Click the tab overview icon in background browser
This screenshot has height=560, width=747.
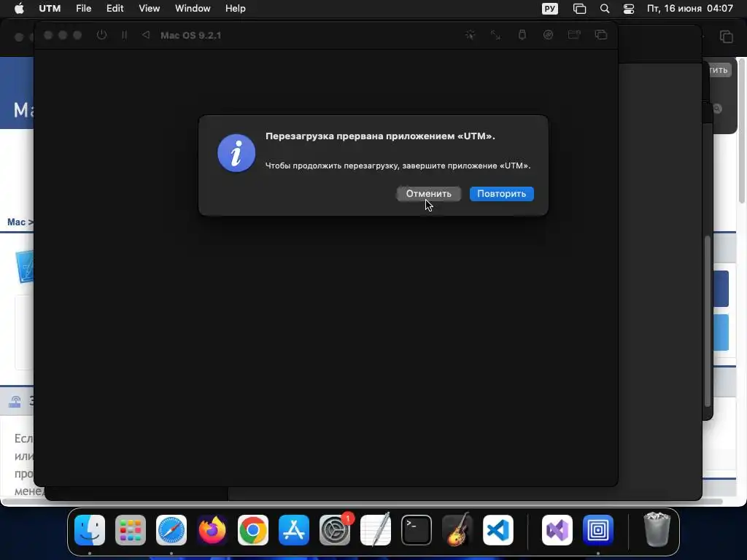[727, 36]
